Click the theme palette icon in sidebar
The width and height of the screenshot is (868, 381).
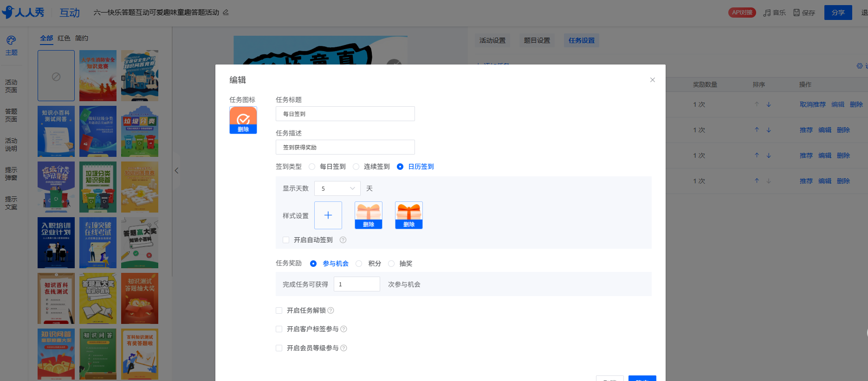pos(11,41)
